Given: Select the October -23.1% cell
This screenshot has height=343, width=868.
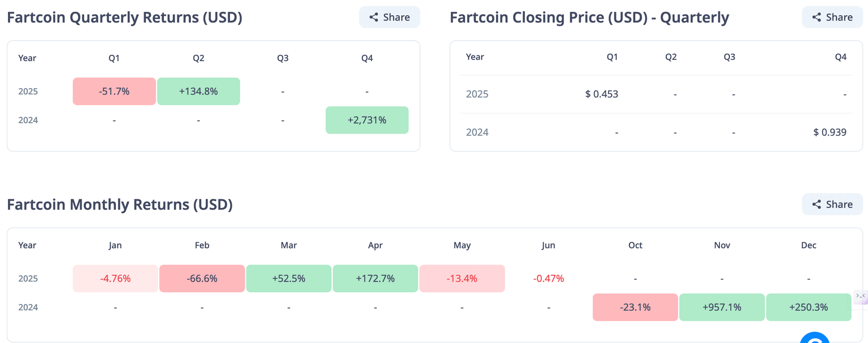Looking at the screenshot, I should tap(635, 307).
